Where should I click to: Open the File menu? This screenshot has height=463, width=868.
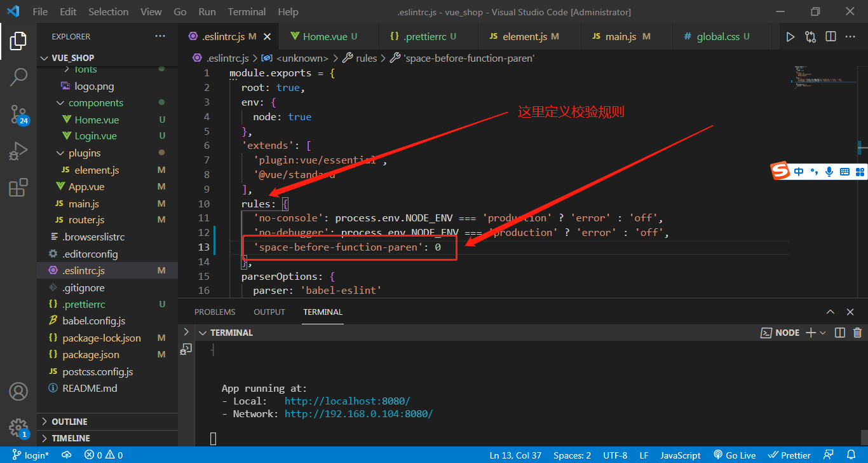click(x=39, y=12)
